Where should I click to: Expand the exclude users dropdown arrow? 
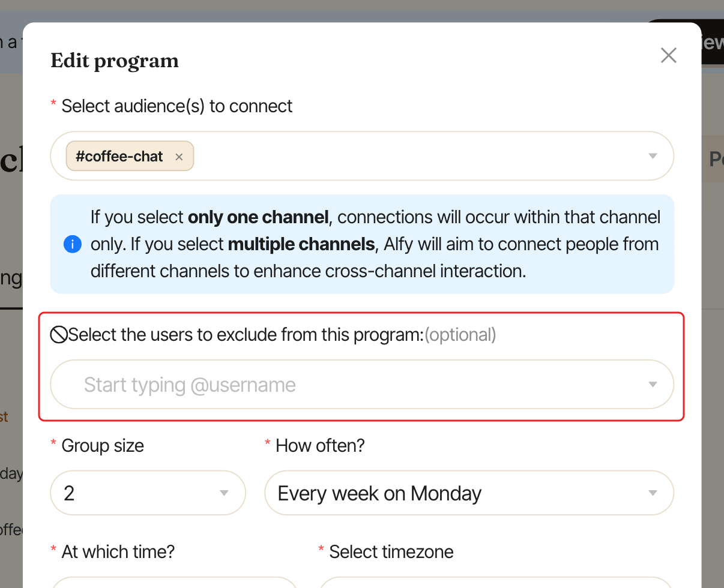click(653, 385)
